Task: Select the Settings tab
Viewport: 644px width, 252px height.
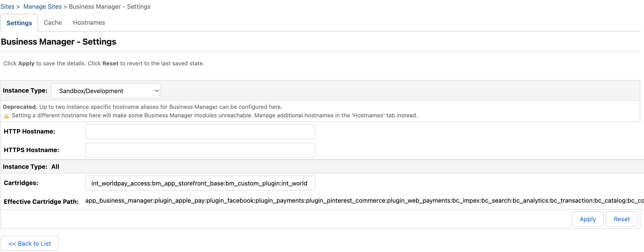Action: click(19, 23)
